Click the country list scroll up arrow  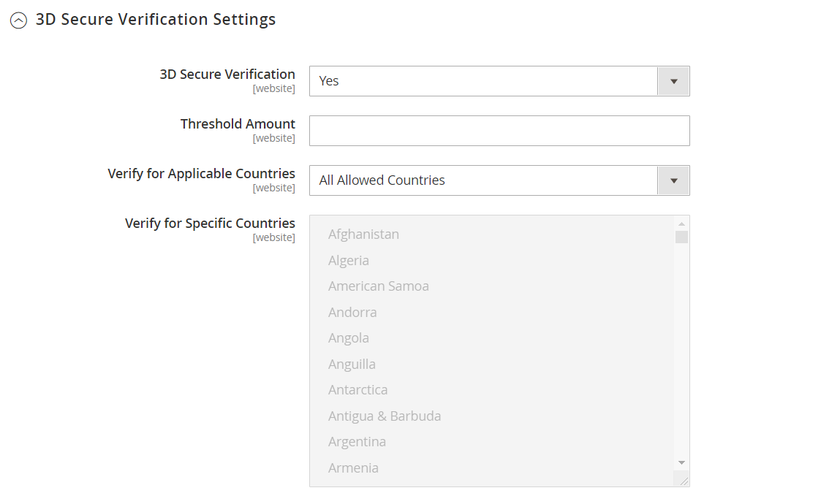click(x=681, y=224)
